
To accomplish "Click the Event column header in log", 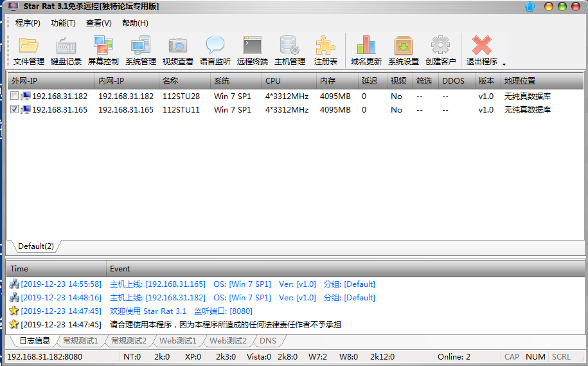I will coord(345,269).
